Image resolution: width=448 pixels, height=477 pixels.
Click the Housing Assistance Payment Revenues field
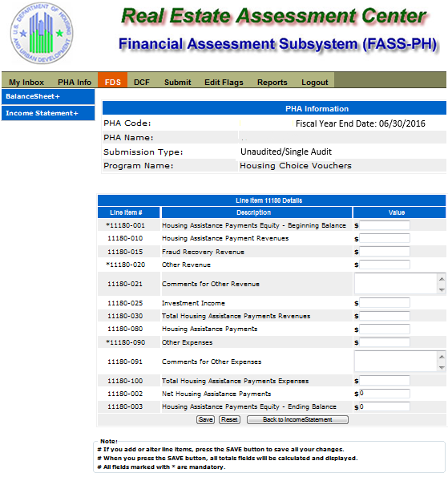[x=385, y=238]
